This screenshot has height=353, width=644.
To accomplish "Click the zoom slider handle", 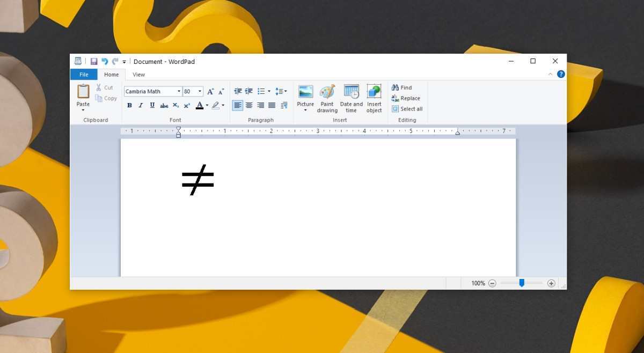I will 522,283.
